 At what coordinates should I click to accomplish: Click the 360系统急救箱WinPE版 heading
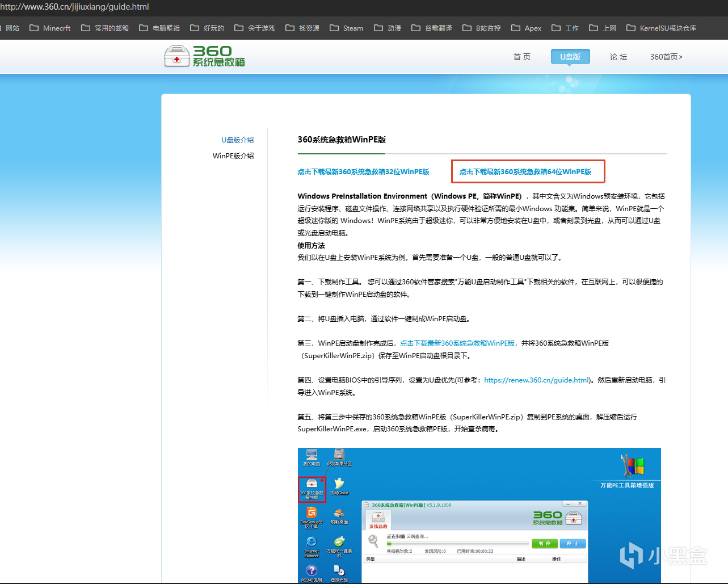coord(342,140)
